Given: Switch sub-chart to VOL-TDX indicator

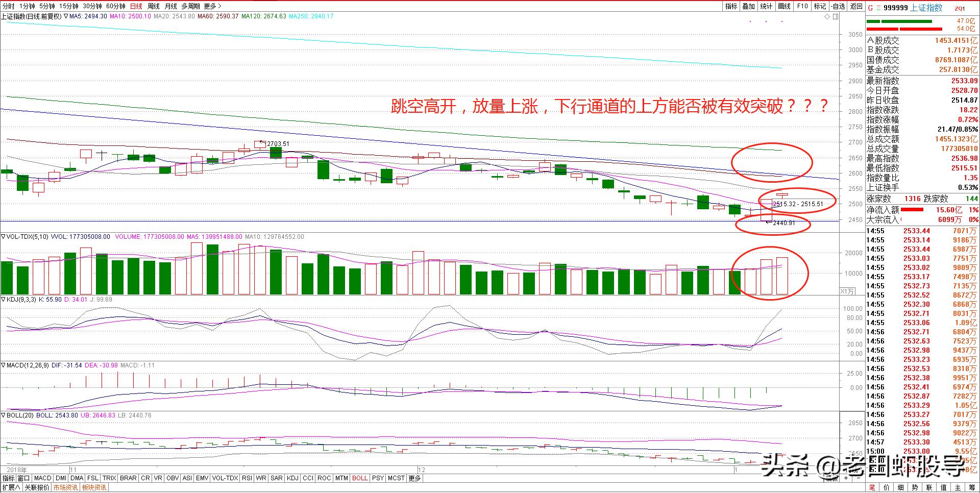Looking at the screenshot, I should tap(225, 478).
